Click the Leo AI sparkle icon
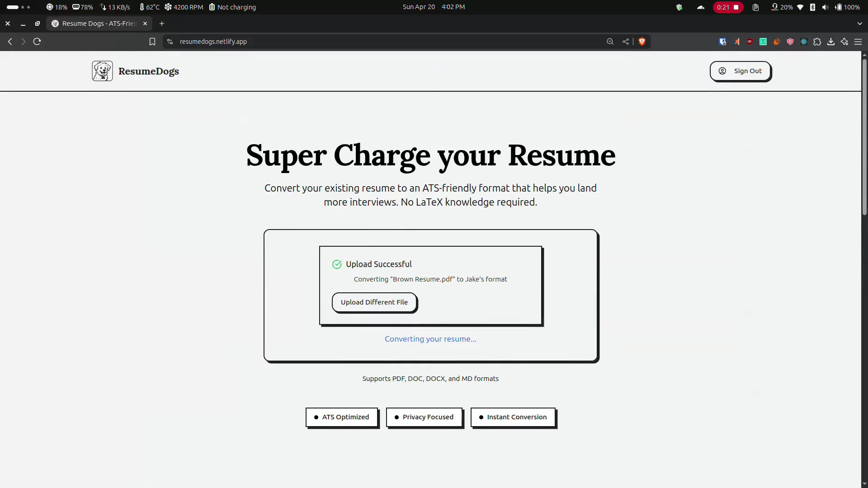 (x=844, y=42)
